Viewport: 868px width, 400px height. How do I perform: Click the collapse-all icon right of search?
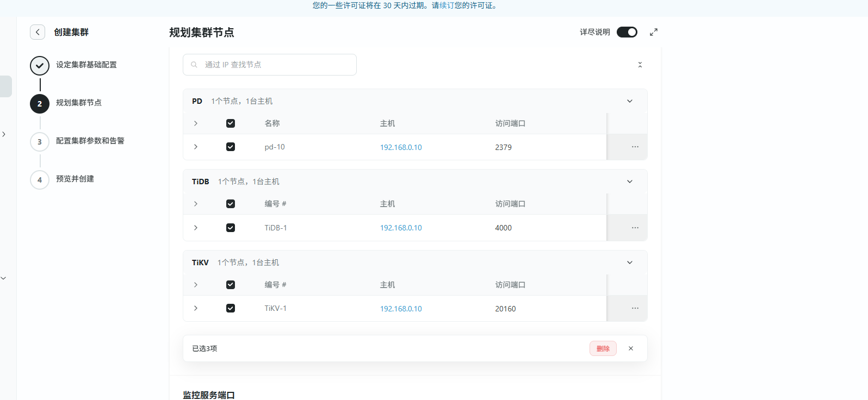640,65
